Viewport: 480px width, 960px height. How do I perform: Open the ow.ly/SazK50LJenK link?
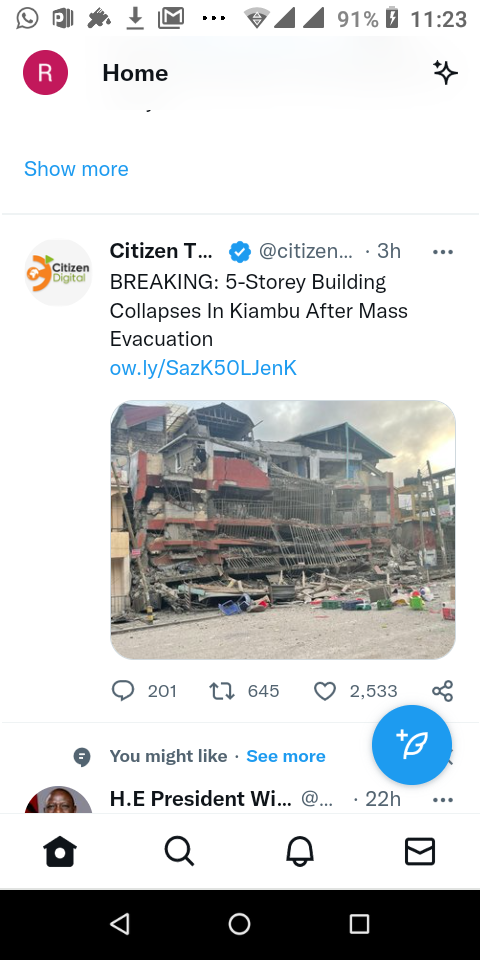click(x=203, y=368)
